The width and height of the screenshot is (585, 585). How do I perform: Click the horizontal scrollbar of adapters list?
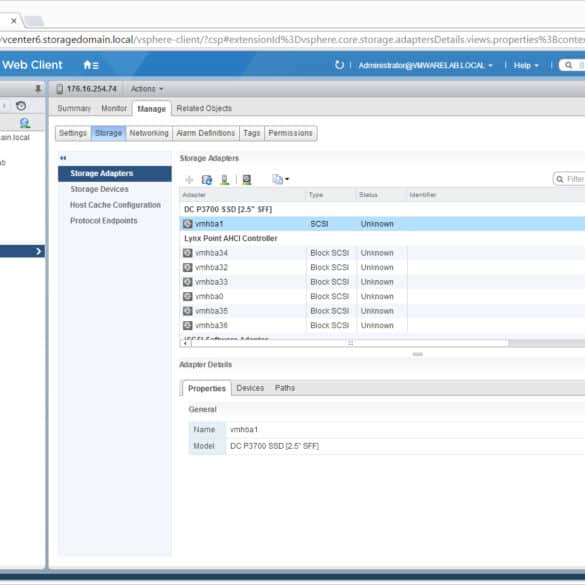point(350,343)
